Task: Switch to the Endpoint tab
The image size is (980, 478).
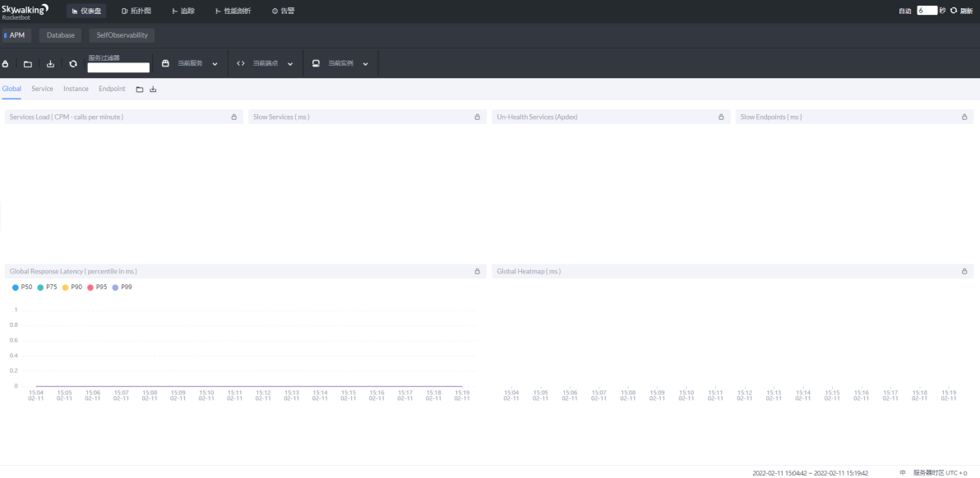Action: pyautogui.click(x=112, y=89)
